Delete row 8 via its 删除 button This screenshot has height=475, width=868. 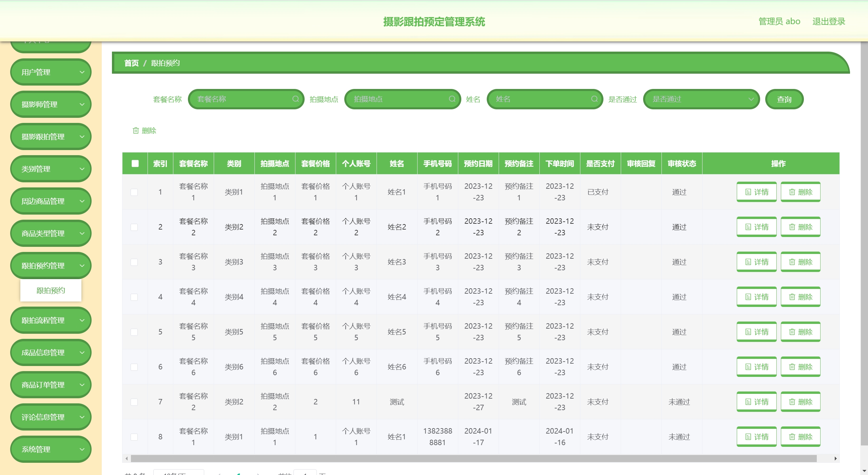800,437
